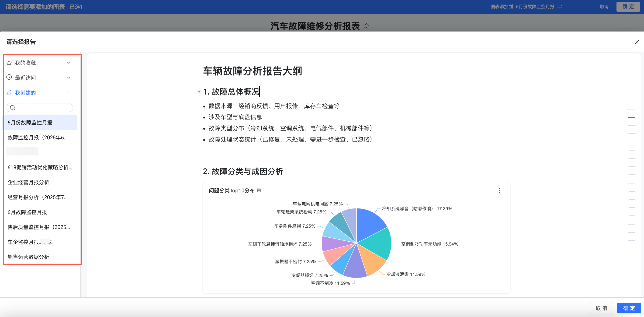Select 618促销活动优化策略分析 report
The image size is (644, 317).
pyautogui.click(x=40, y=167)
